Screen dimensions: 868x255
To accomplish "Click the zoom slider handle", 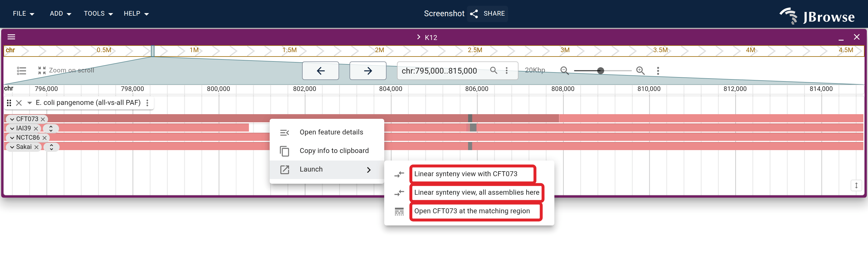I will 600,70.
